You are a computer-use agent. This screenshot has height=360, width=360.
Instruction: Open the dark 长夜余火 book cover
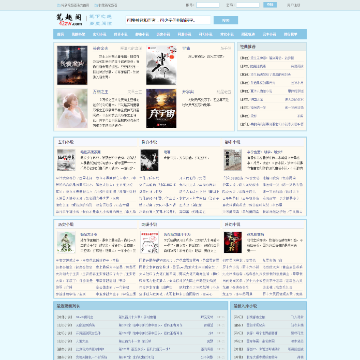click(x=72, y=65)
